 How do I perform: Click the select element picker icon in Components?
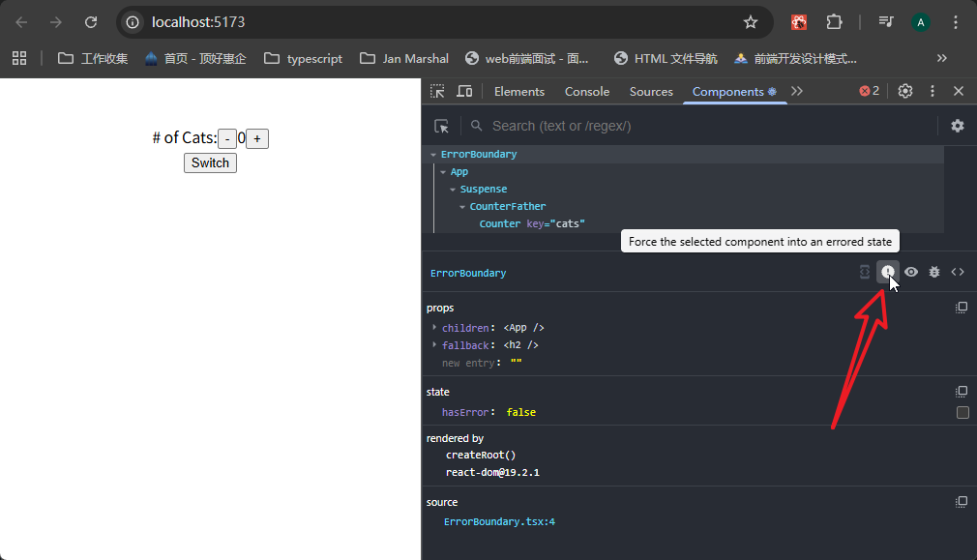(x=442, y=126)
